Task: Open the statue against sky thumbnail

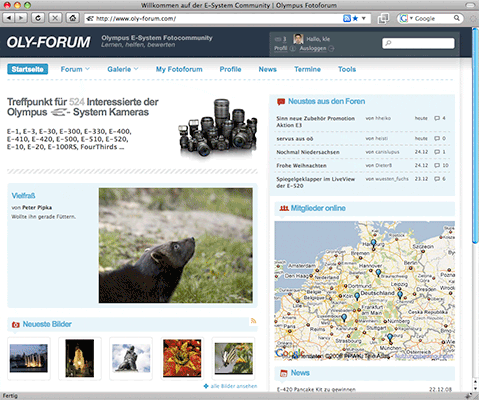Action: [x=131, y=358]
